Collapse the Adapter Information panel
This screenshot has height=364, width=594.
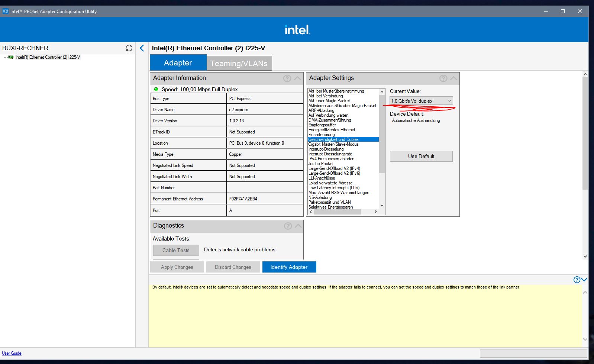coord(297,78)
